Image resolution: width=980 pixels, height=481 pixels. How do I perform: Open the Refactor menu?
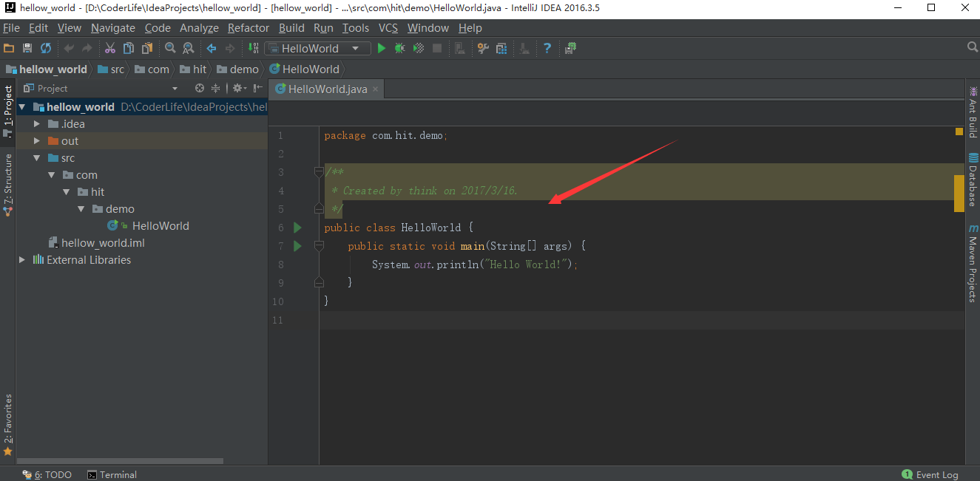coord(249,28)
